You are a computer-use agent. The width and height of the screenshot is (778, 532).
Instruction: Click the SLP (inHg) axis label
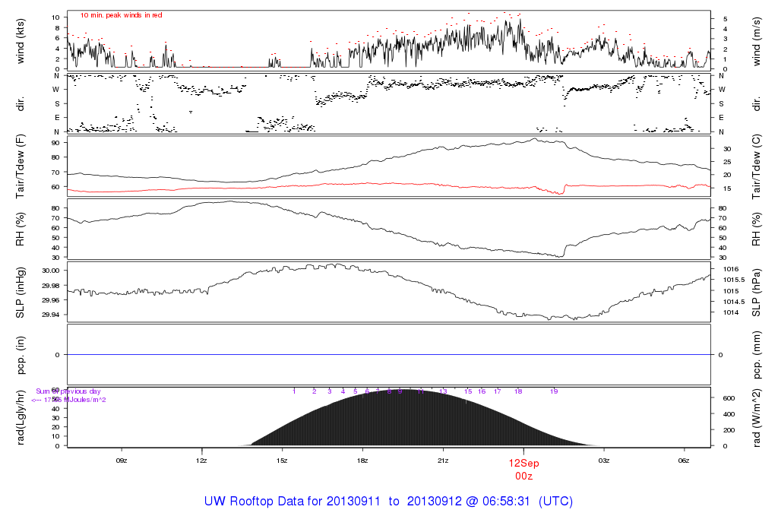click(21, 293)
